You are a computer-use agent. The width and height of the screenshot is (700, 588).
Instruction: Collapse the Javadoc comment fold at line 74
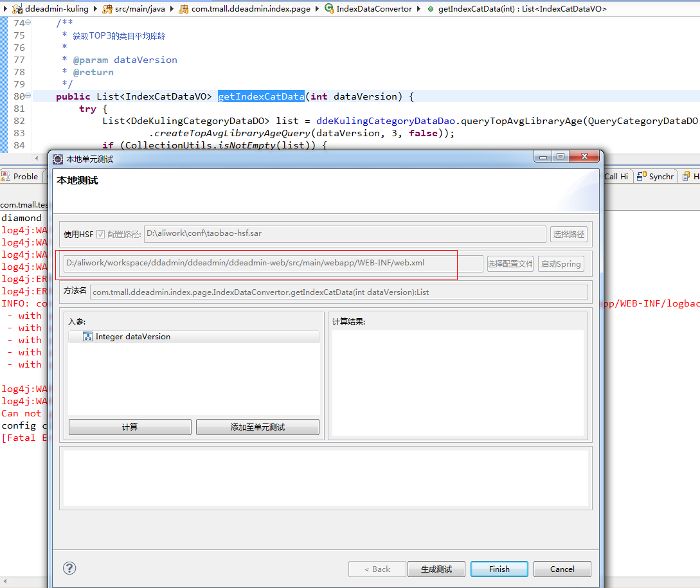pyautogui.click(x=28, y=23)
